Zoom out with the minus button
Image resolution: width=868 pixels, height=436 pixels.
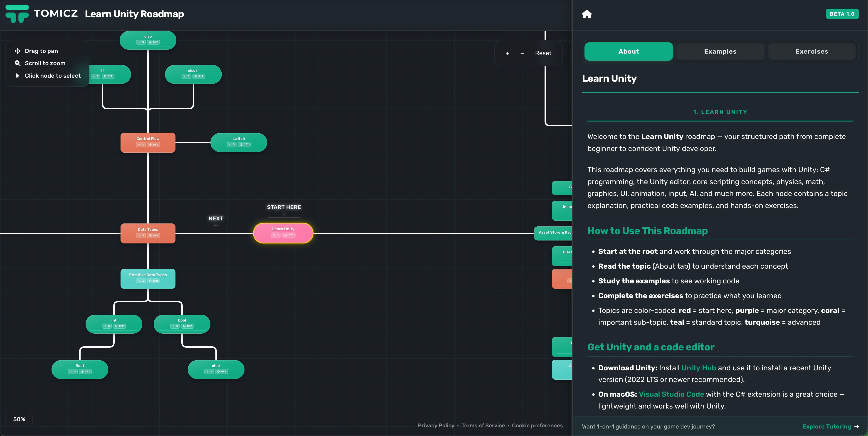tap(522, 53)
